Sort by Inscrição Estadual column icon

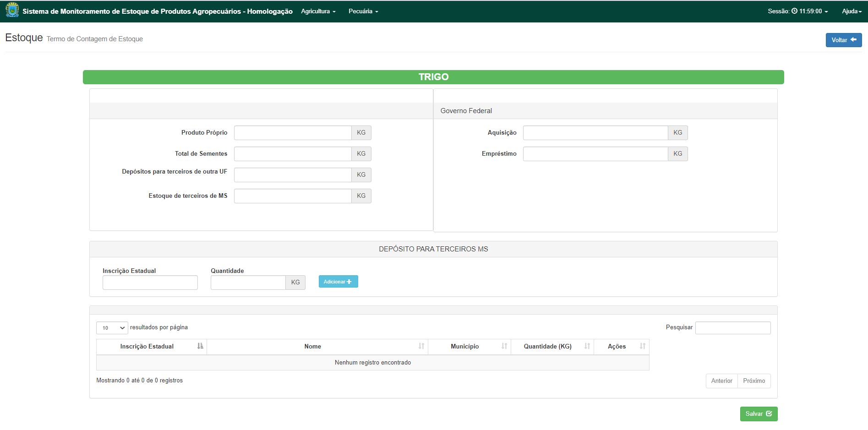point(200,346)
